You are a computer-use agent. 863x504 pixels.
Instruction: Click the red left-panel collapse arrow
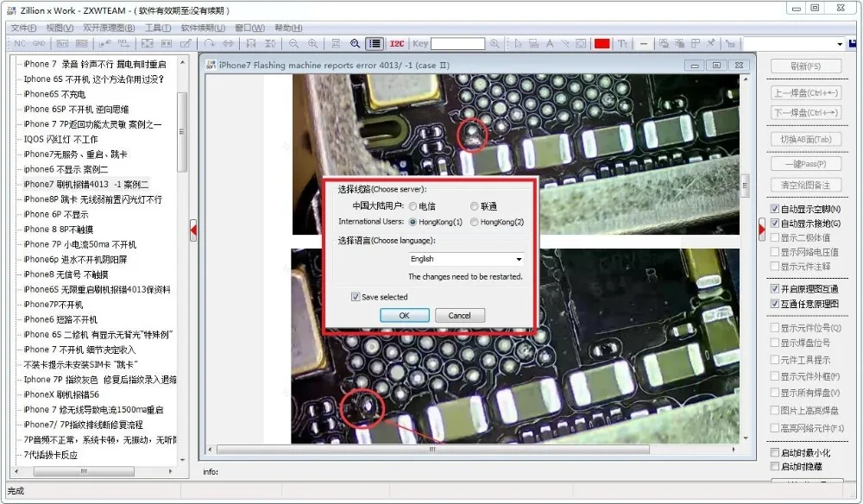click(193, 230)
